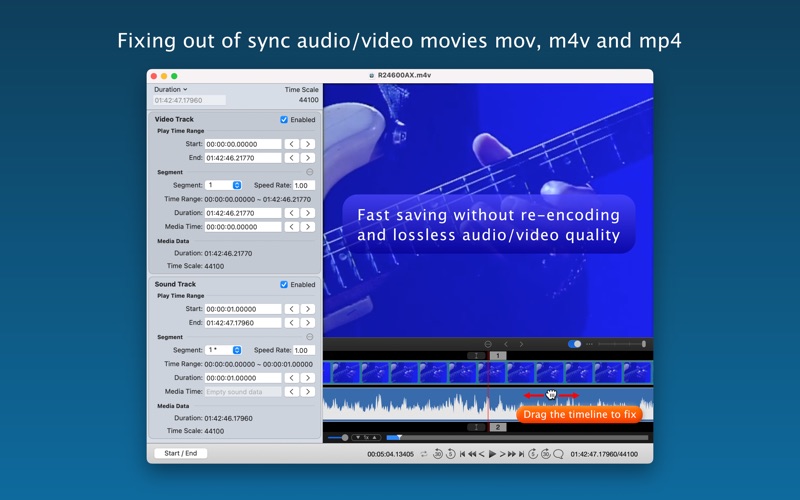Edit the Video Track Speed Rate field
This screenshot has height=500, width=800.
click(x=304, y=186)
